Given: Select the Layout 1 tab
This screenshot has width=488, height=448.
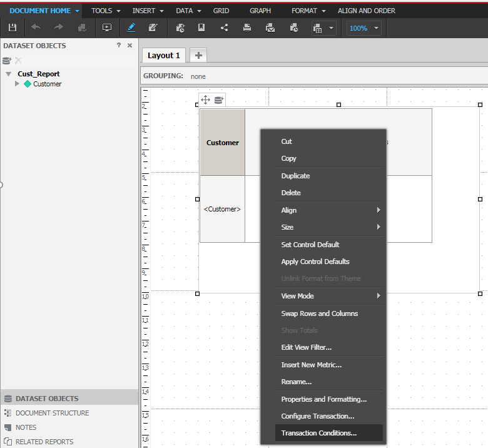Looking at the screenshot, I should [x=164, y=55].
